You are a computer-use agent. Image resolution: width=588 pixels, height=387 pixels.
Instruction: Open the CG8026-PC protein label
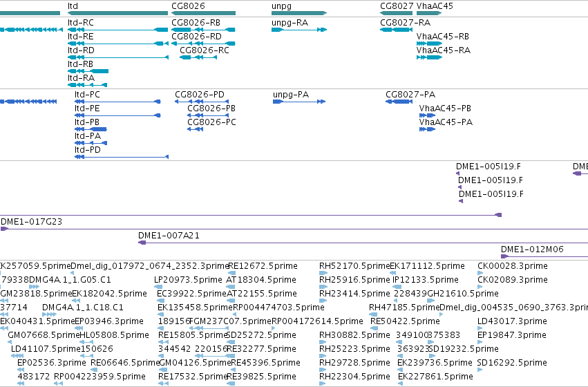211,122
